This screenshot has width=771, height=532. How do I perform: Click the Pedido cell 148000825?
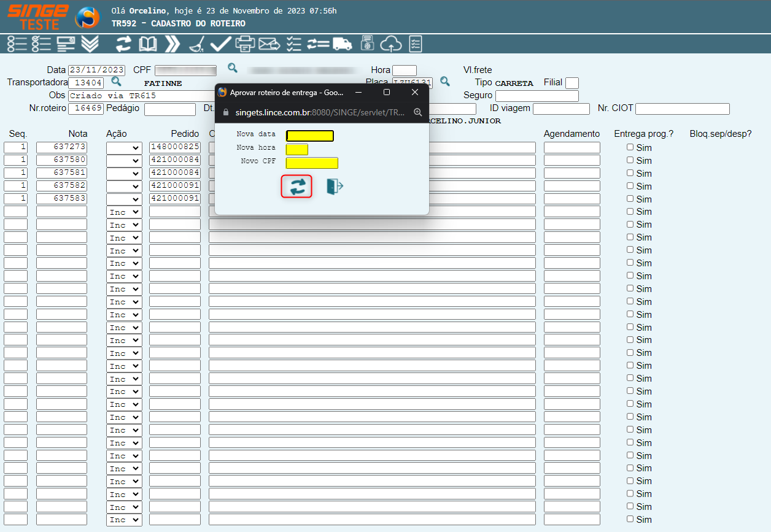click(175, 147)
